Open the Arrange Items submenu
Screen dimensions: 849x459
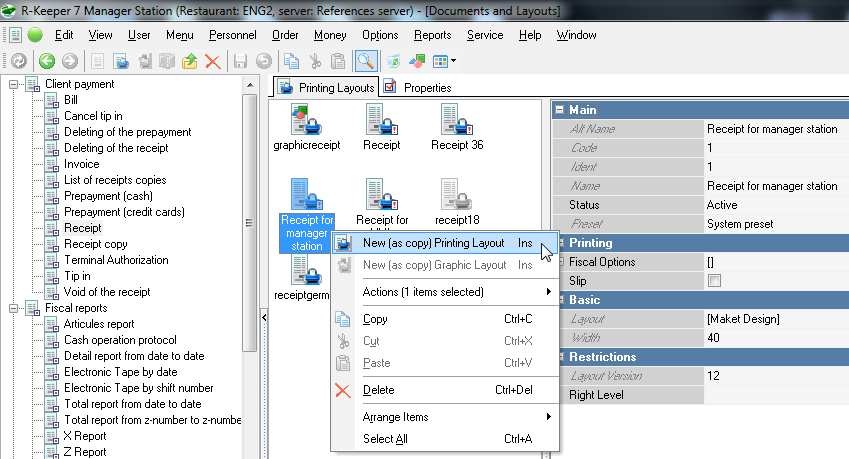(x=395, y=417)
